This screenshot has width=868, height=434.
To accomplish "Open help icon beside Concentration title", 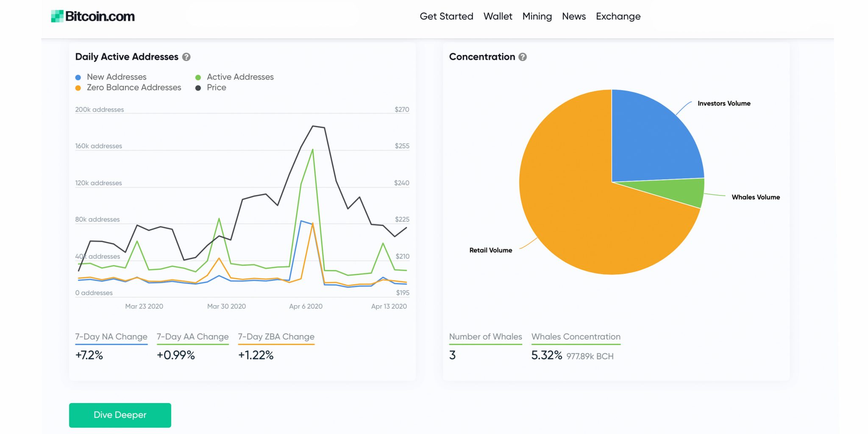I will tap(523, 57).
